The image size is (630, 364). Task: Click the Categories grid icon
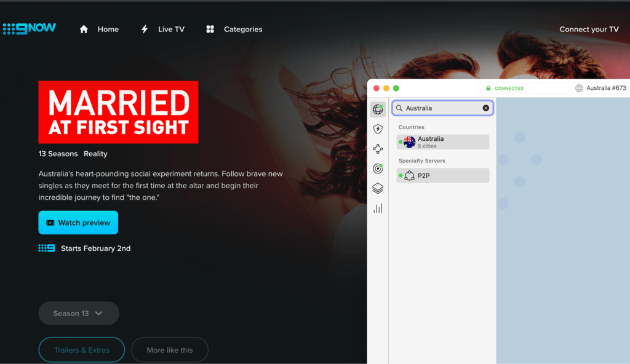210,30
